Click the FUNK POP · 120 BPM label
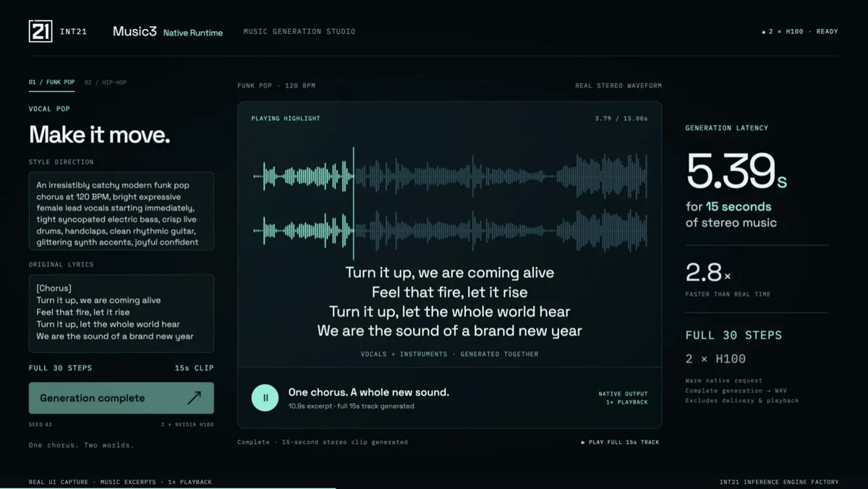 point(276,85)
